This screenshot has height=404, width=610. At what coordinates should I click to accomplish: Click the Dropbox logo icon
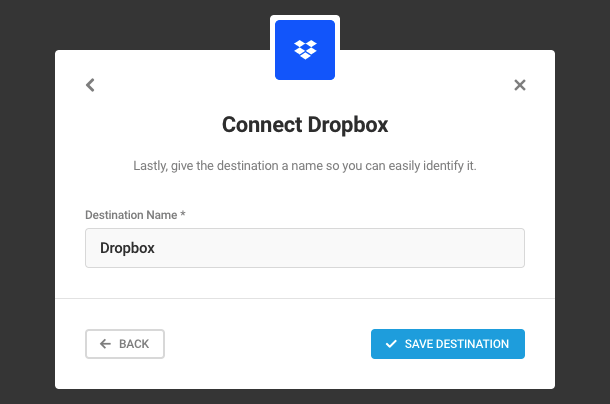[x=305, y=50]
